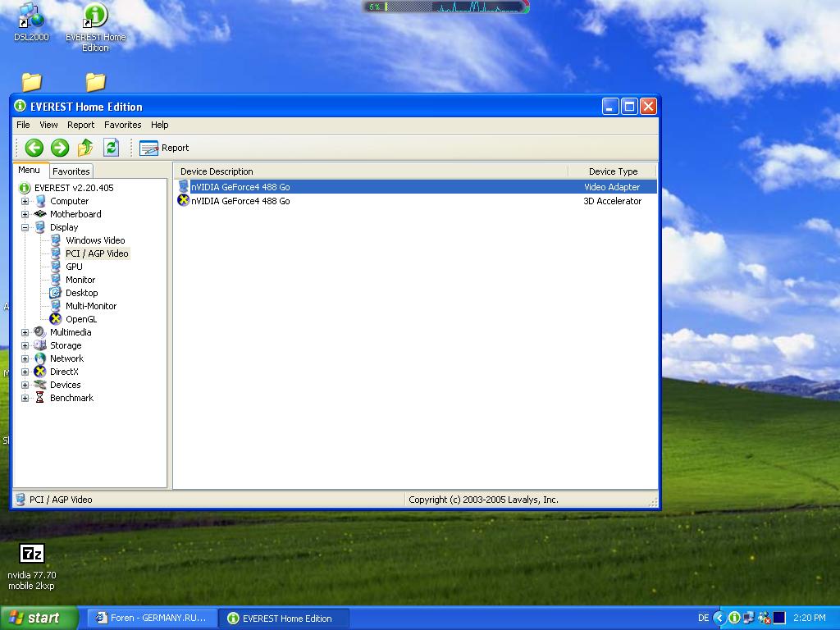840x630 pixels.
Task: Click the nvidia 77.70 mobile 7z archive
Action: [x=32, y=567]
